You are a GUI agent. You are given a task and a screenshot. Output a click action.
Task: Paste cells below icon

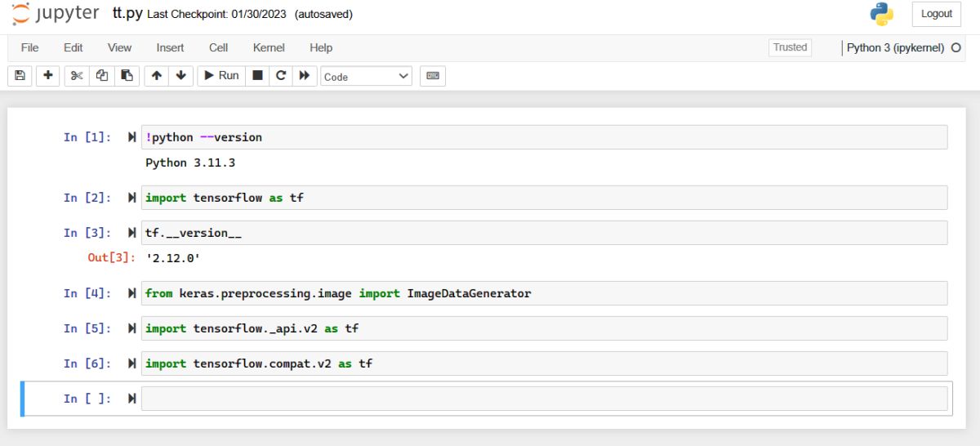(127, 76)
